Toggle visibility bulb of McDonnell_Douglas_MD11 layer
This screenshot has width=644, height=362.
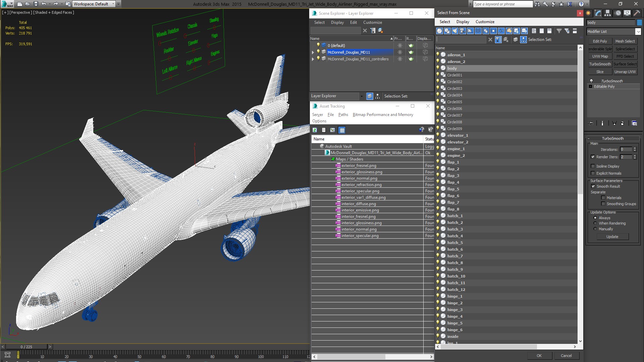click(x=318, y=52)
